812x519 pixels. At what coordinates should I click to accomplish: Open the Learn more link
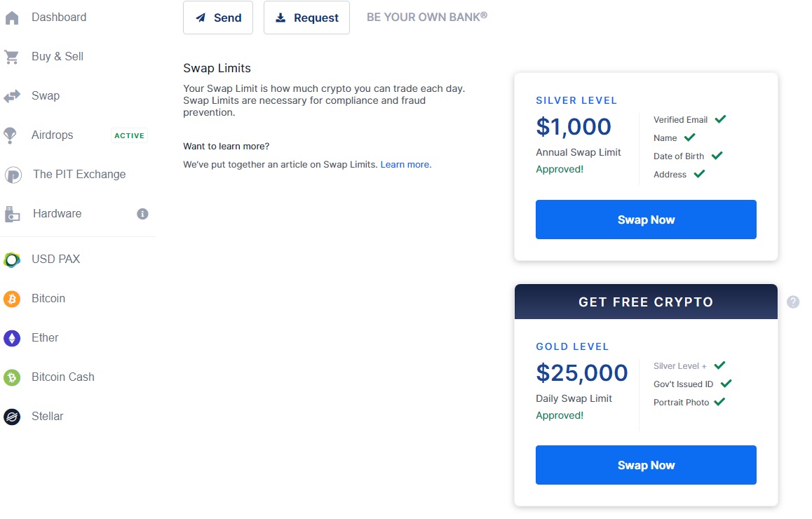[406, 165]
